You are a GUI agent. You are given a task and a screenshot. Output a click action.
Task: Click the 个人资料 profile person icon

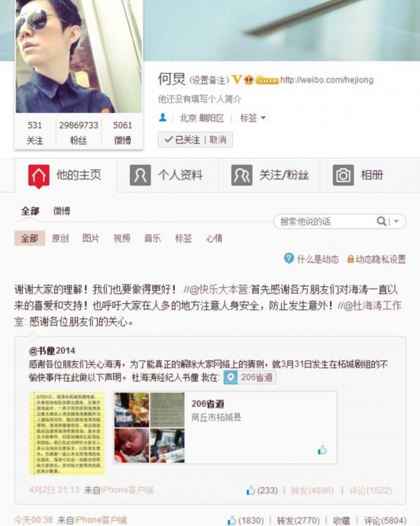pyautogui.click(x=141, y=175)
